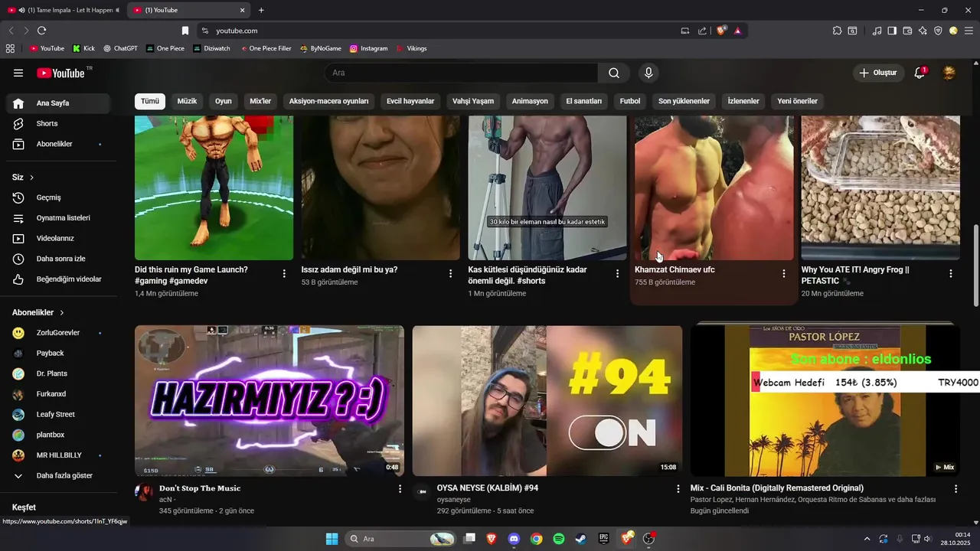Open Dr. Plants channel in subscriptions
This screenshot has width=980, height=551.
tap(58, 373)
